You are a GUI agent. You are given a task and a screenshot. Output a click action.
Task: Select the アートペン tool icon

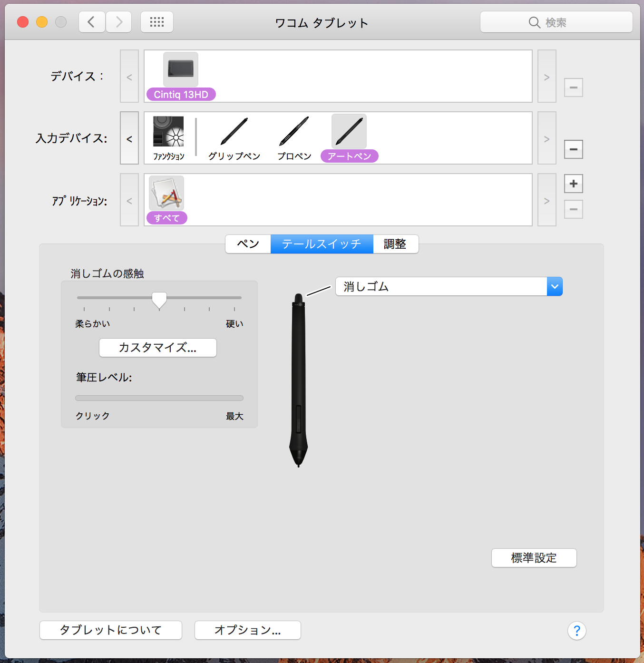349,131
